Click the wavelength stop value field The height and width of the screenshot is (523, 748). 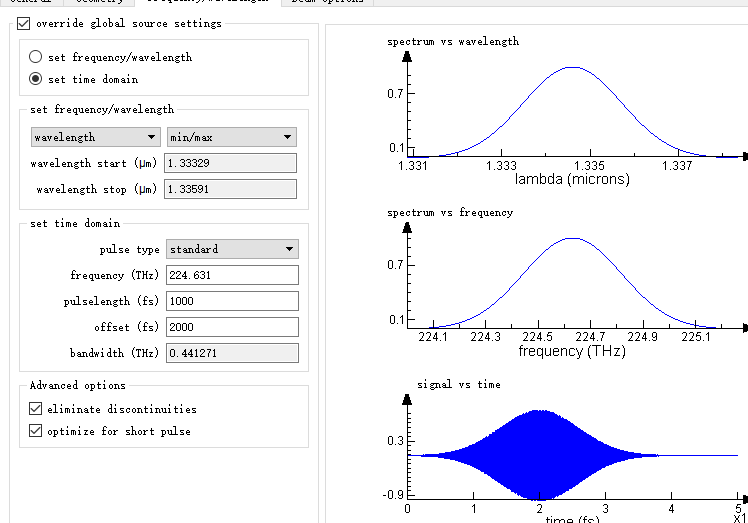[230, 189]
